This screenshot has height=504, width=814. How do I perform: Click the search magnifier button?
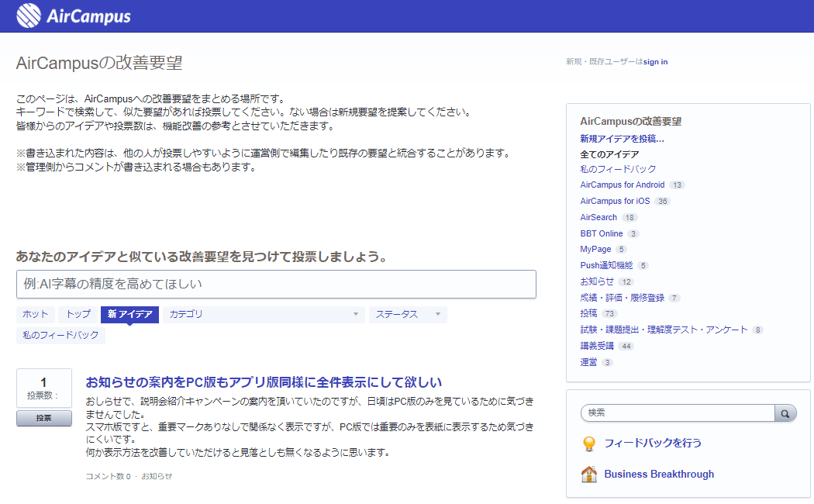click(785, 413)
